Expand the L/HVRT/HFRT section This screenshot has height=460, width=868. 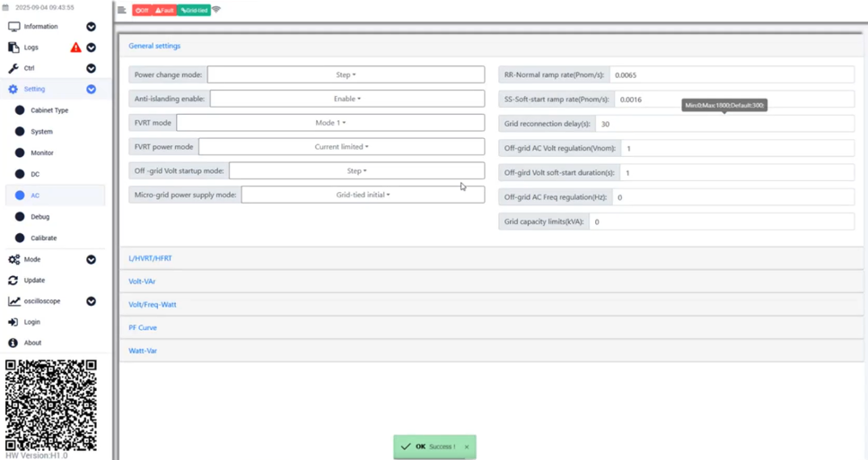pos(150,258)
